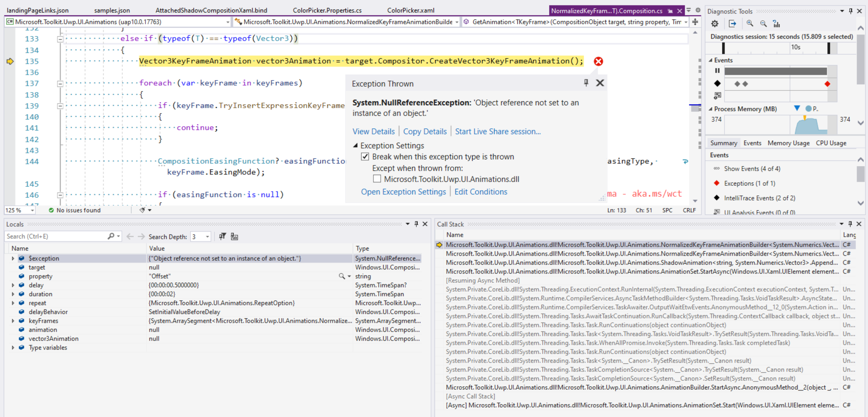Click the Open Exception Settings link
868x417 pixels.
coord(403,192)
